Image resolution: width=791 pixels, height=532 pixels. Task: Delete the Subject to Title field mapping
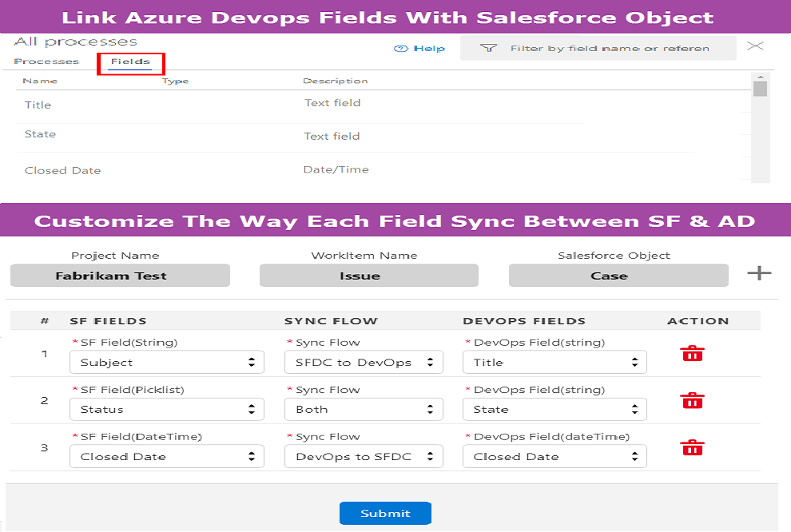(x=692, y=353)
